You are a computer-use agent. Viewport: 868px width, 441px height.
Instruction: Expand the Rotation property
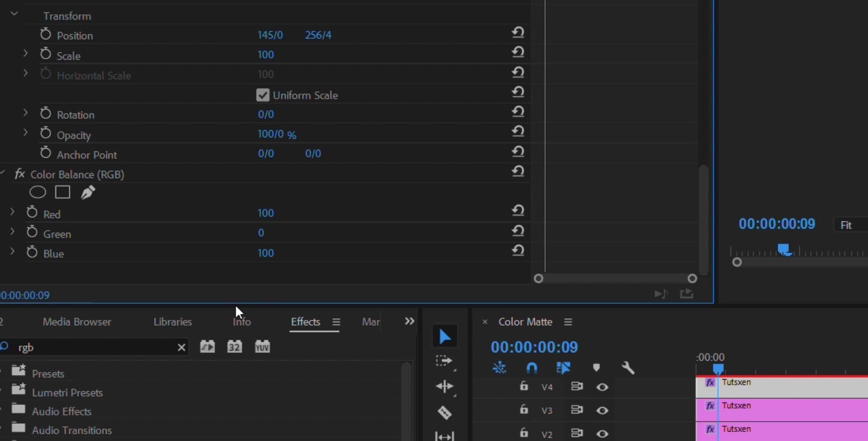[x=25, y=113]
